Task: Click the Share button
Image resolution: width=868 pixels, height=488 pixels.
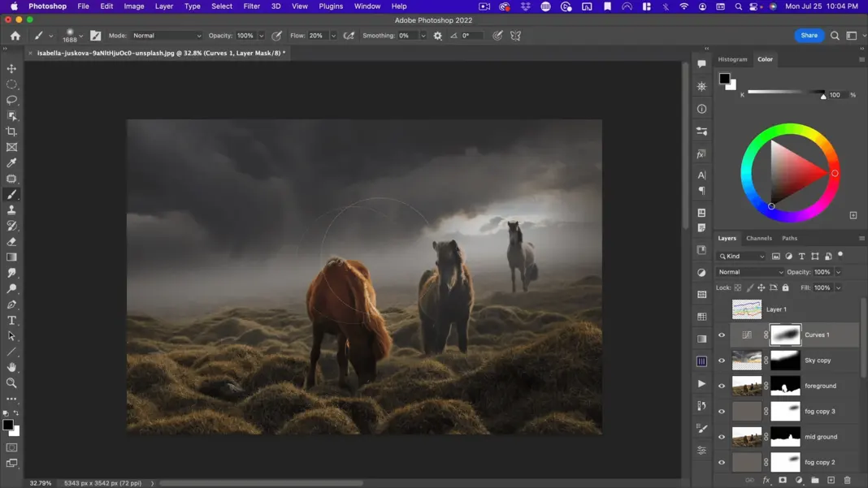Action: (809, 36)
